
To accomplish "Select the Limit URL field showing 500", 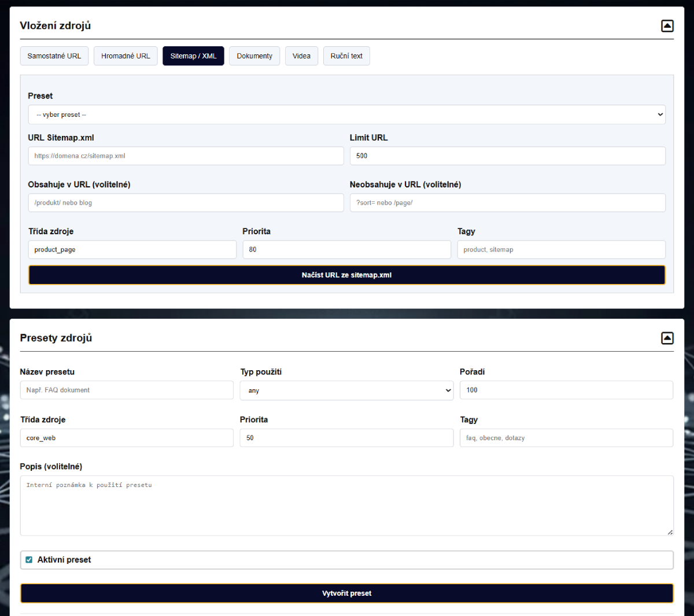I will (507, 156).
